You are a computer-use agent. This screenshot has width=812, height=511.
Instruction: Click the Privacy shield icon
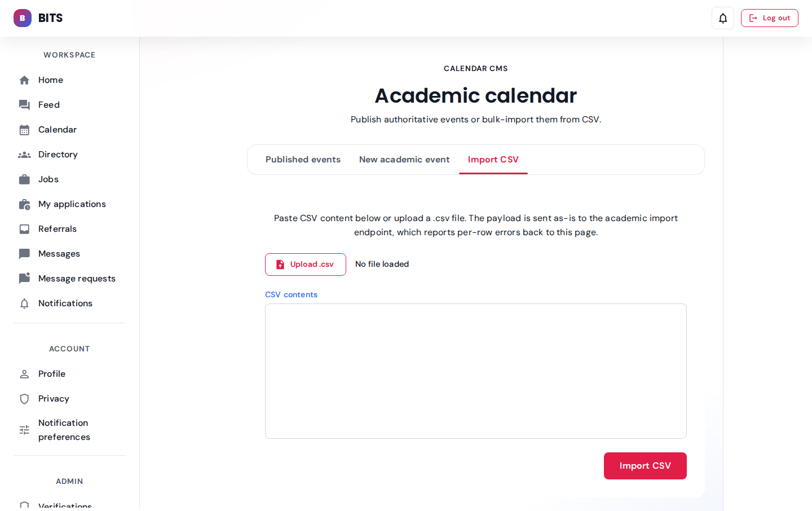pyautogui.click(x=24, y=399)
